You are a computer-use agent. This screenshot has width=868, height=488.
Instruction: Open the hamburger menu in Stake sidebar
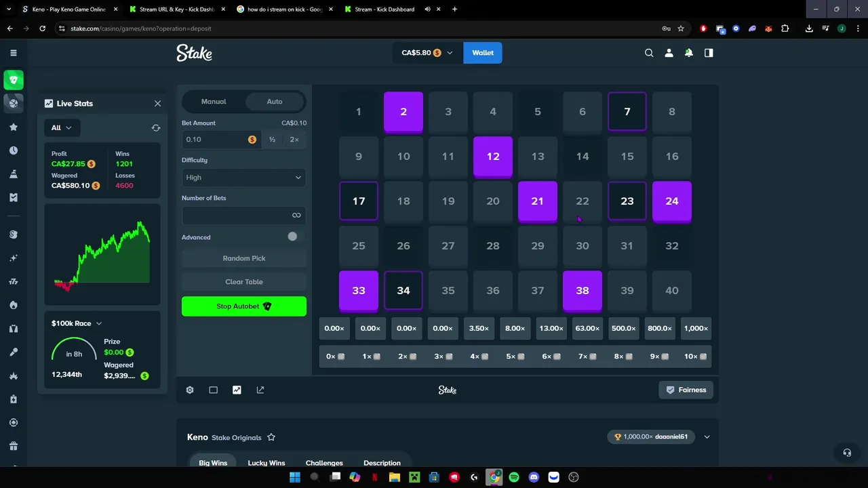(13, 53)
